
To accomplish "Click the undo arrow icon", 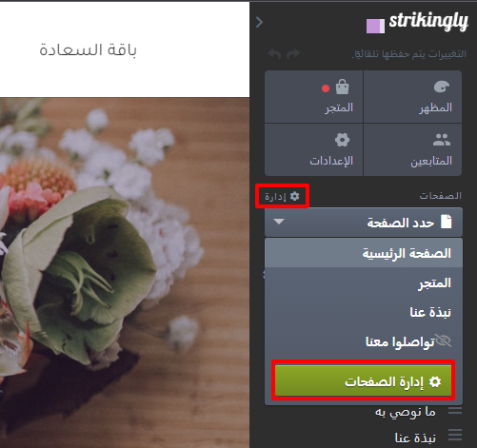I will coord(274,54).
